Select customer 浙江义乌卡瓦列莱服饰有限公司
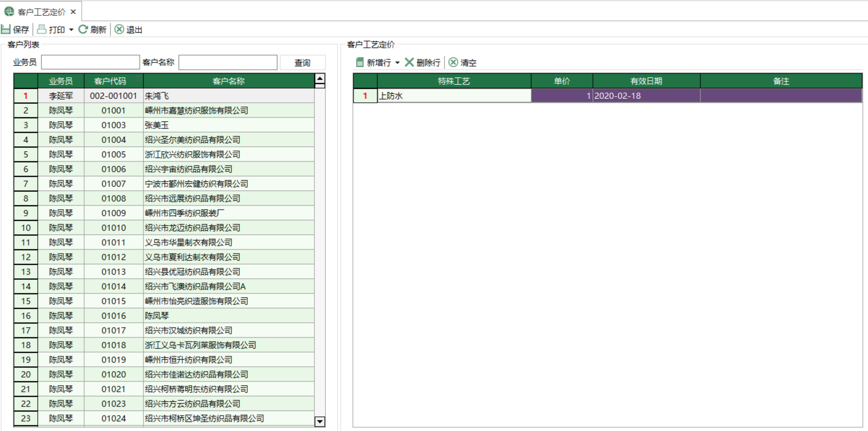The image size is (868, 431). pos(229,345)
